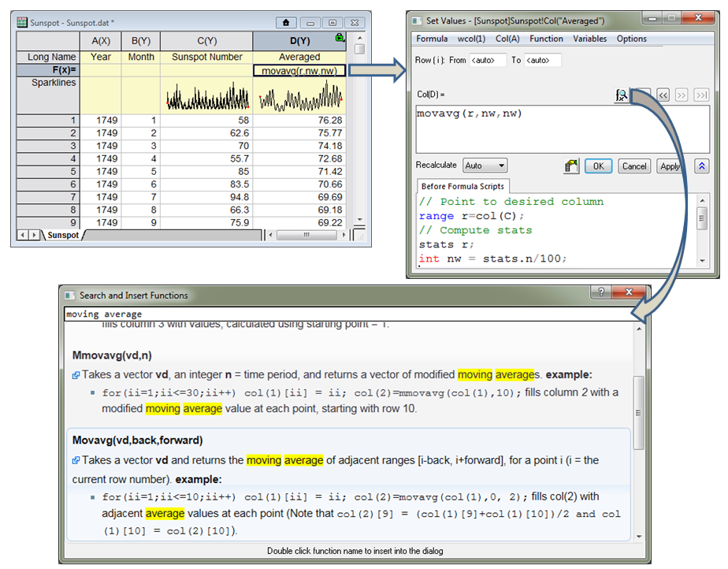Open the Formula menu
Image resolution: width=728 pixels, height=569 pixels.
point(432,39)
